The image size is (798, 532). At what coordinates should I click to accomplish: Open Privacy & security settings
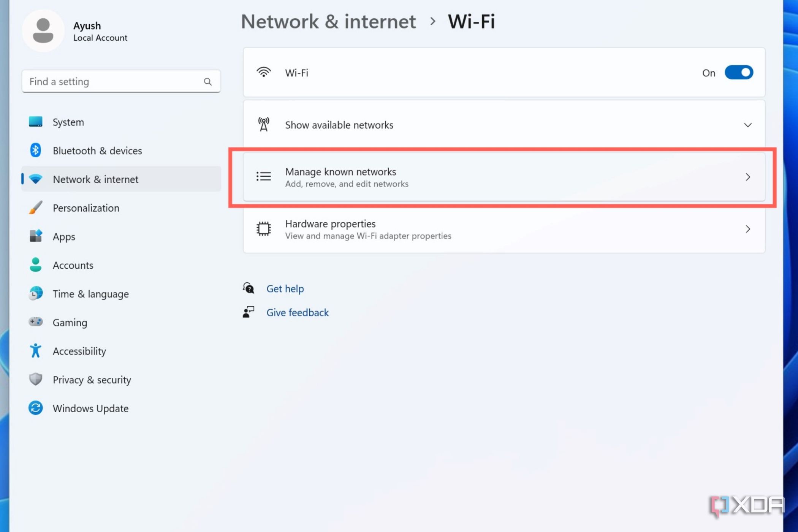click(92, 379)
